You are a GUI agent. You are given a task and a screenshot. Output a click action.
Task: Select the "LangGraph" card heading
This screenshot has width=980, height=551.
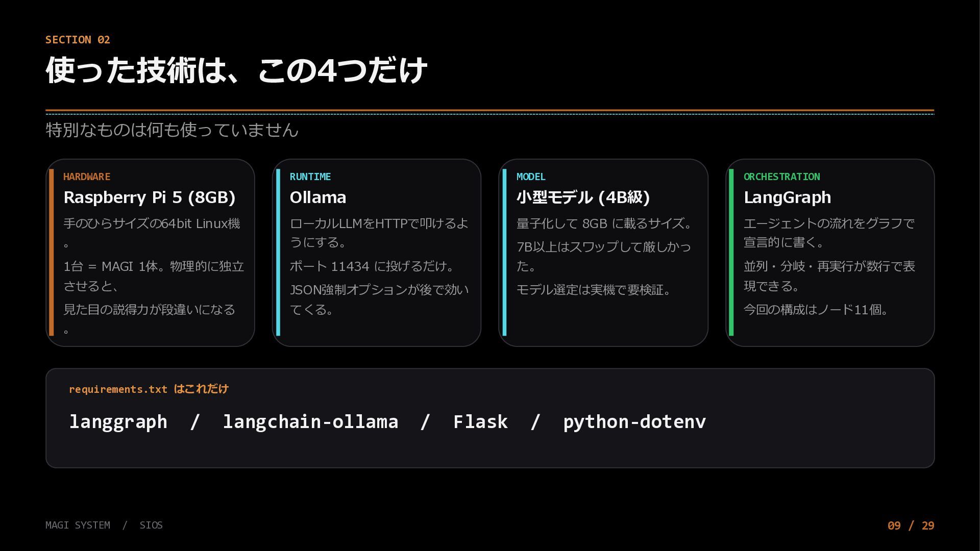coord(788,197)
